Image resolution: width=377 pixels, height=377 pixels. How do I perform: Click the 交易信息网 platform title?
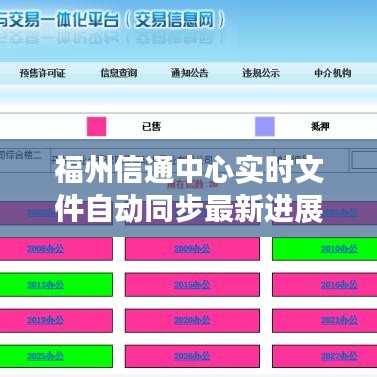coord(174,20)
